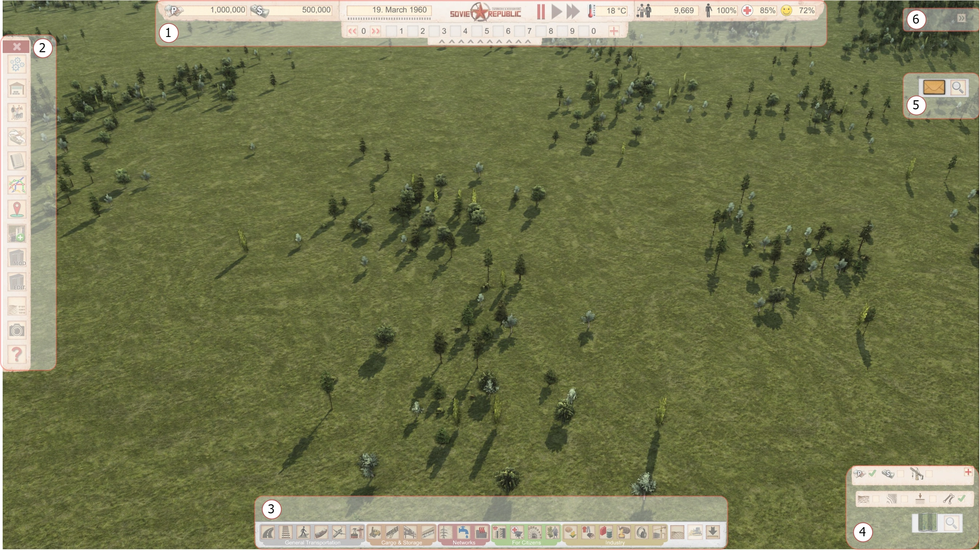This screenshot has height=550, width=980.
Task: Open the map pin marker tool
Action: tap(17, 209)
